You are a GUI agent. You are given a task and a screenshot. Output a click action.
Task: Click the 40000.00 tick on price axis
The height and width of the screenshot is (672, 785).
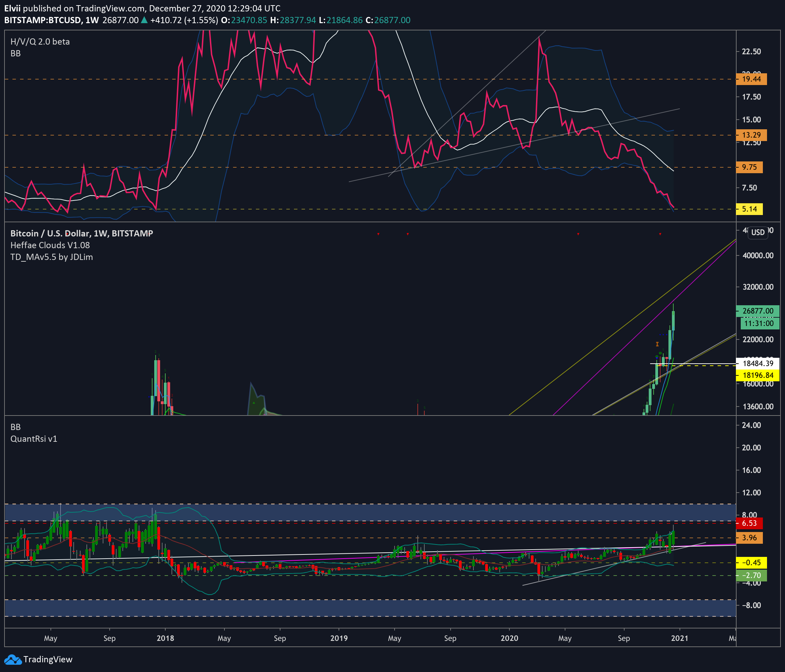coord(758,256)
